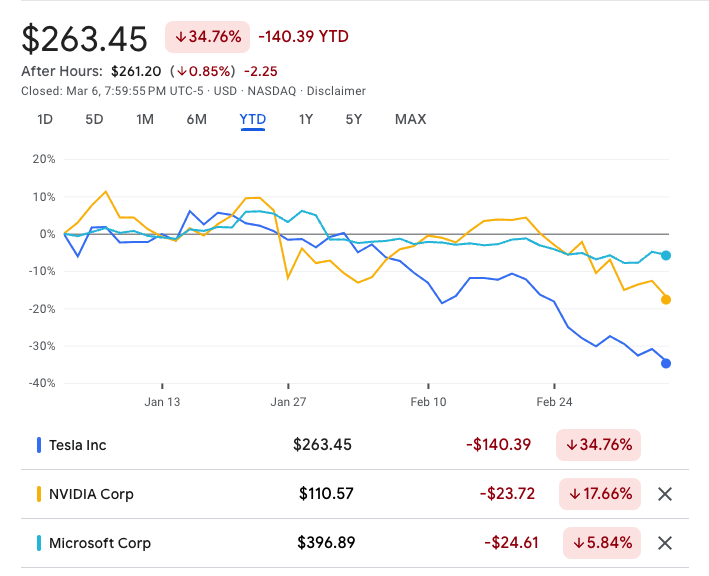Open the Disclaimer link
The height and width of the screenshot is (576, 709).
point(336,91)
